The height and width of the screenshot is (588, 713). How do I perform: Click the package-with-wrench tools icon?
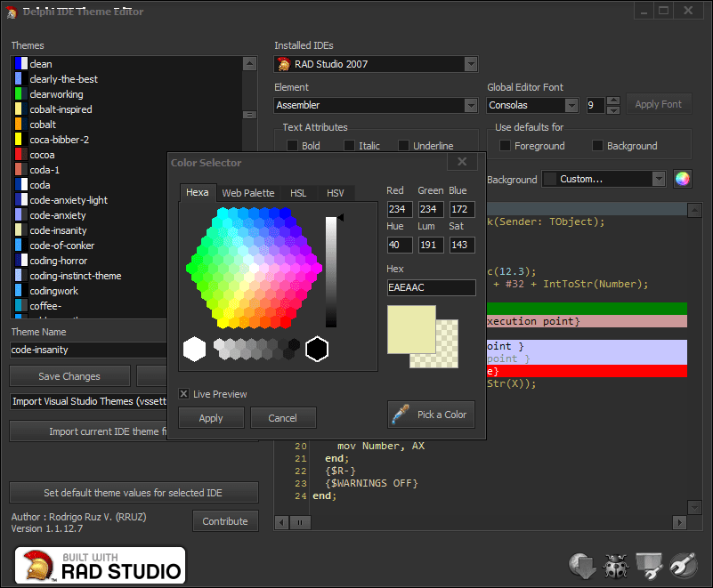[x=649, y=566]
